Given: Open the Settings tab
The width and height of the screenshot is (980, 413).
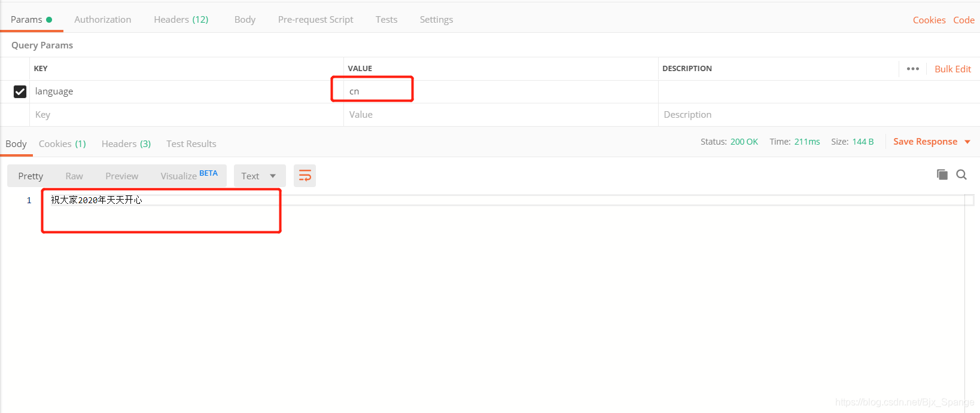Looking at the screenshot, I should click(x=436, y=19).
